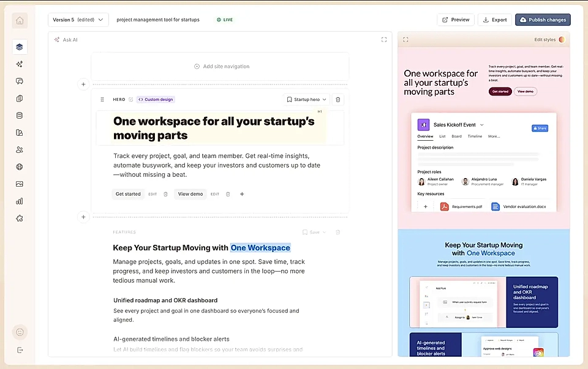Open the image gallery icon in sidebar

[x=20, y=184]
